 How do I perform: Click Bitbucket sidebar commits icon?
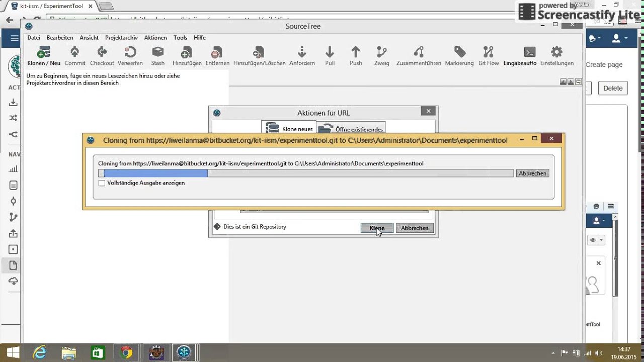(13, 201)
